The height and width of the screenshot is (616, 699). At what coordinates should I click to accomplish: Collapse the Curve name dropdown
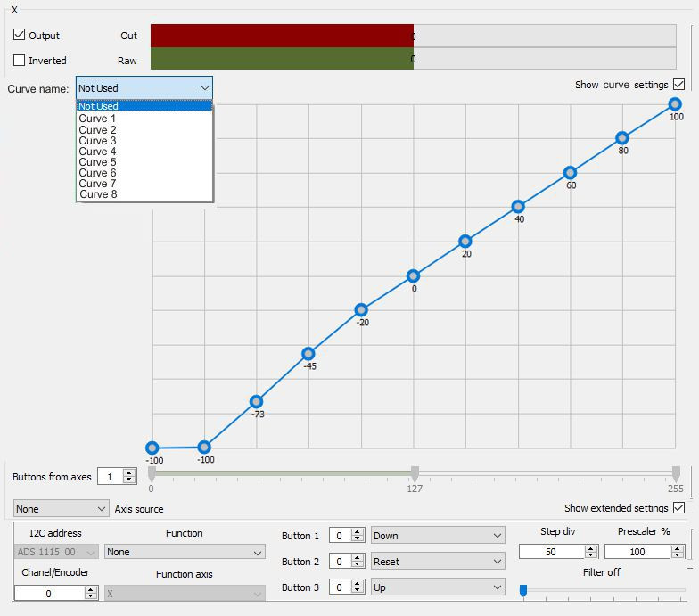(144, 88)
